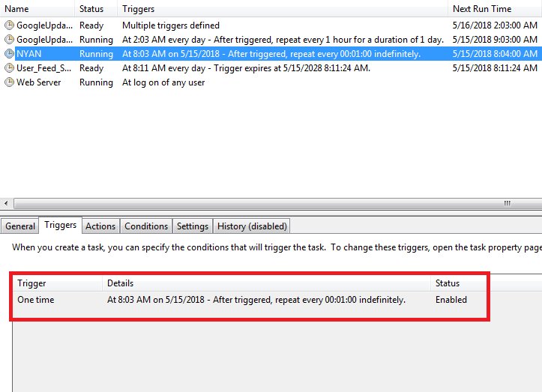
Task: Click the clock icon of the User_Feed_S... task
Action: 9,68
